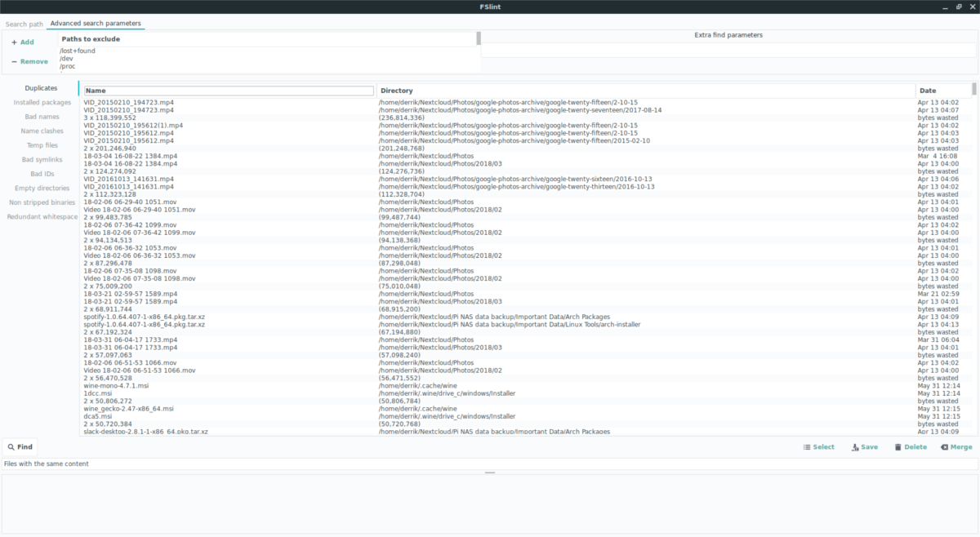Screen dimensions: 980x537
Task: Add a path to exclude
Action: tap(23, 42)
